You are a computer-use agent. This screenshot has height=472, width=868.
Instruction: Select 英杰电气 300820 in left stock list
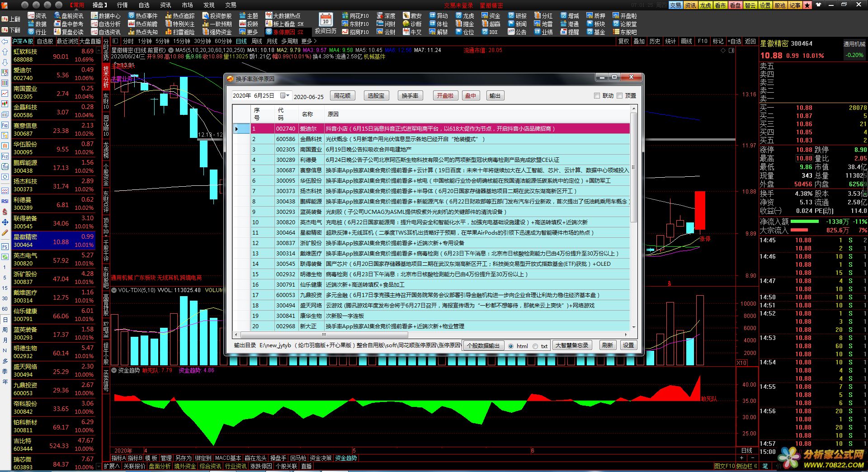point(53,259)
